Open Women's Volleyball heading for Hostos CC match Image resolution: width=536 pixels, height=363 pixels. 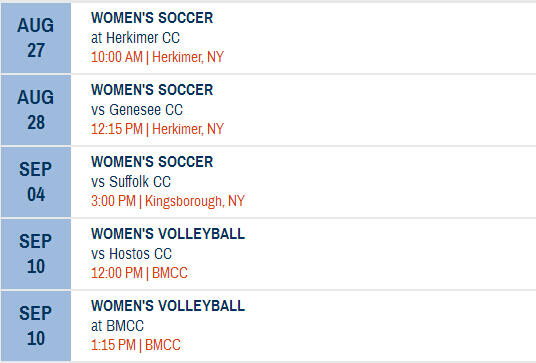click(168, 234)
